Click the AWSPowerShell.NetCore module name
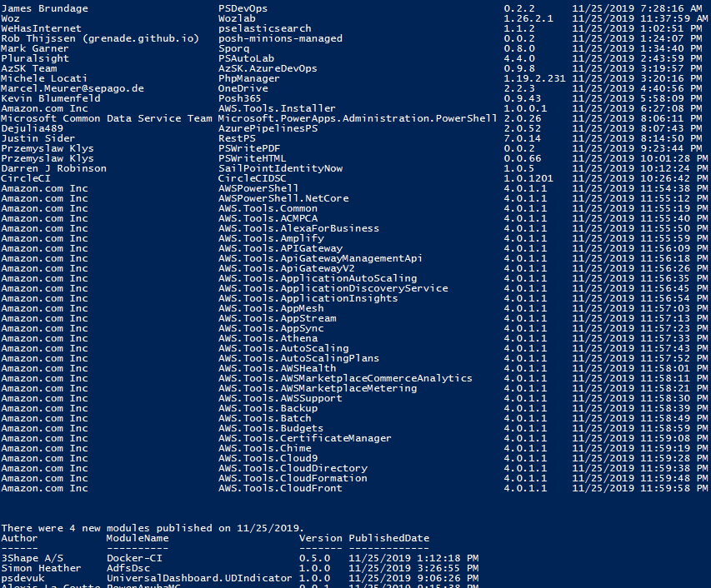Image resolution: width=711 pixels, height=588 pixels. [283, 198]
